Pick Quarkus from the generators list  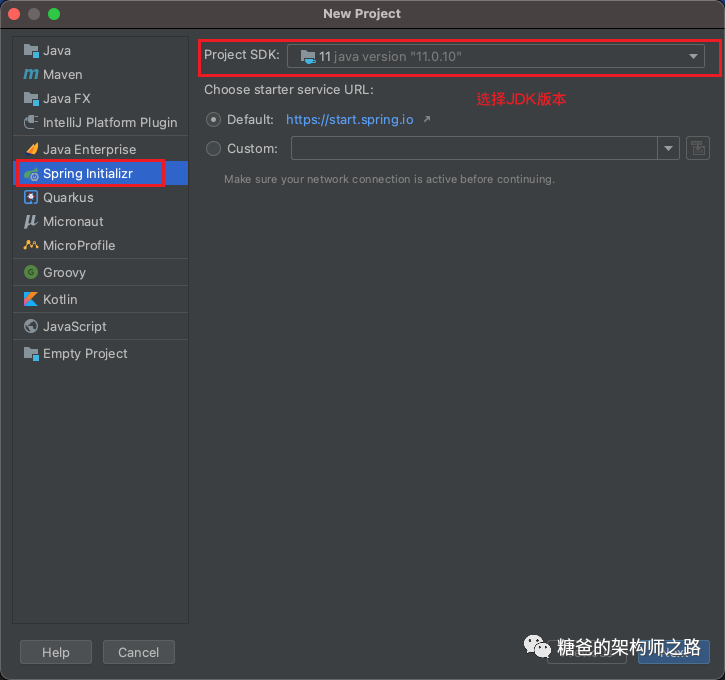(x=100, y=197)
